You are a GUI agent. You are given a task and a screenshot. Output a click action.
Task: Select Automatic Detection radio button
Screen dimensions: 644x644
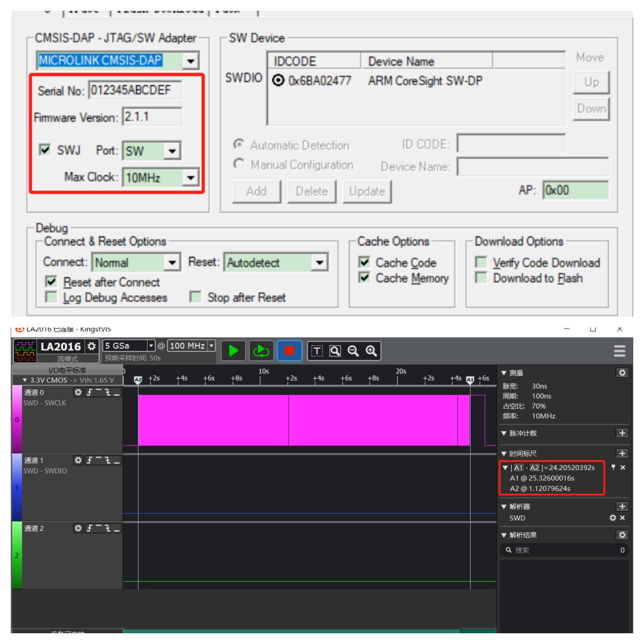tap(238, 144)
